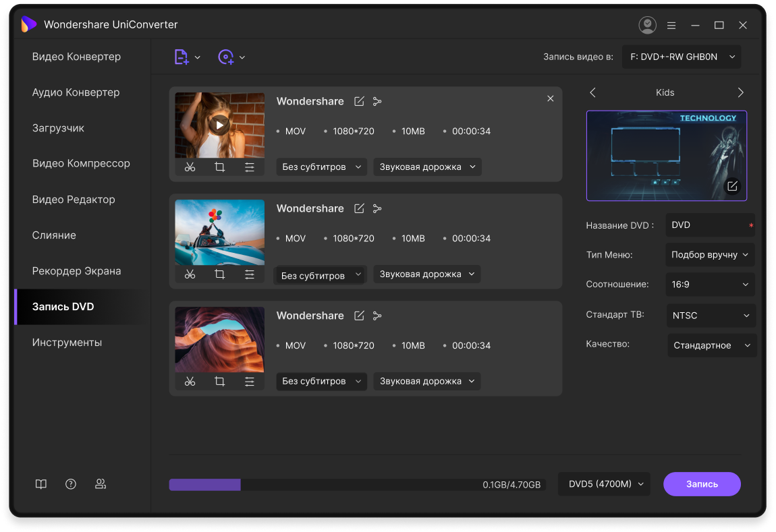The width and height of the screenshot is (776, 532).
Task: Open Слияние in sidebar
Action: pos(54,235)
